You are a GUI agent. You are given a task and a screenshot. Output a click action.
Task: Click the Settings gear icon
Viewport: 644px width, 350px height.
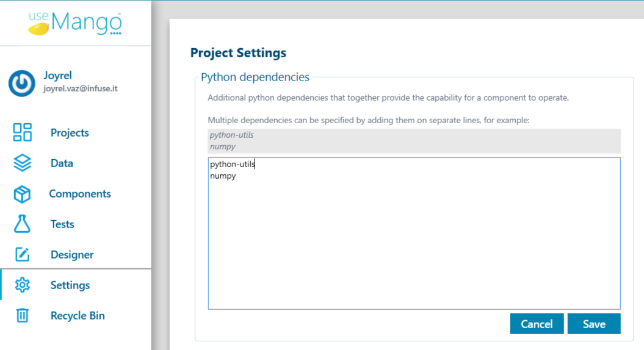point(22,285)
